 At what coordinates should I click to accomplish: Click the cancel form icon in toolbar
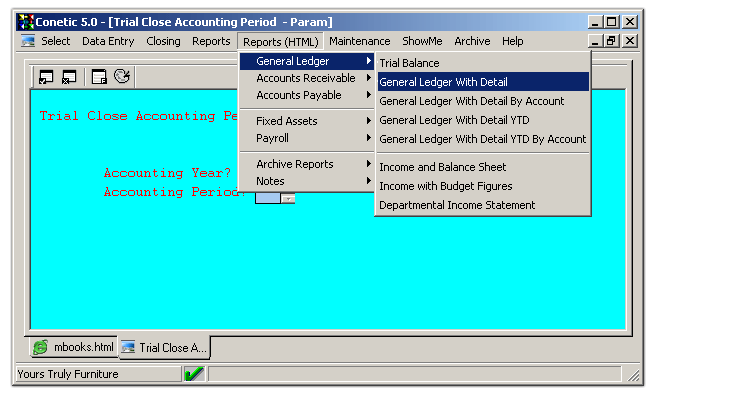pos(69,76)
